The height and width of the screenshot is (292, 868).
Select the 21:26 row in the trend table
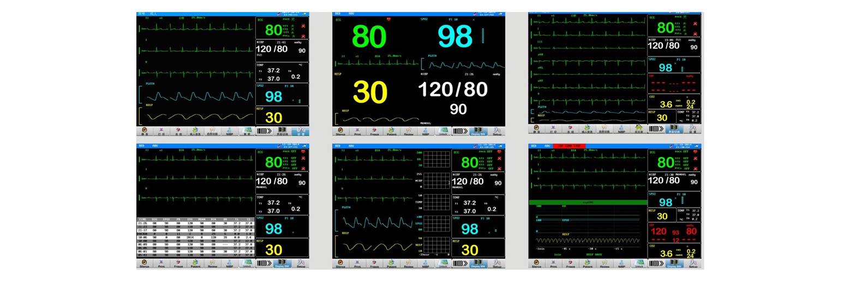[195, 223]
